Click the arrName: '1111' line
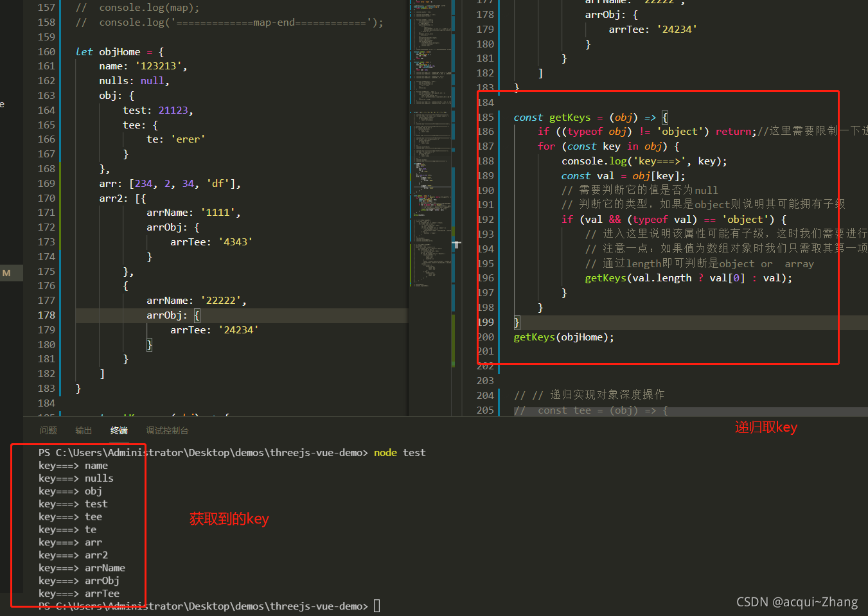Viewport: 868px width, 616px height. coord(193,213)
